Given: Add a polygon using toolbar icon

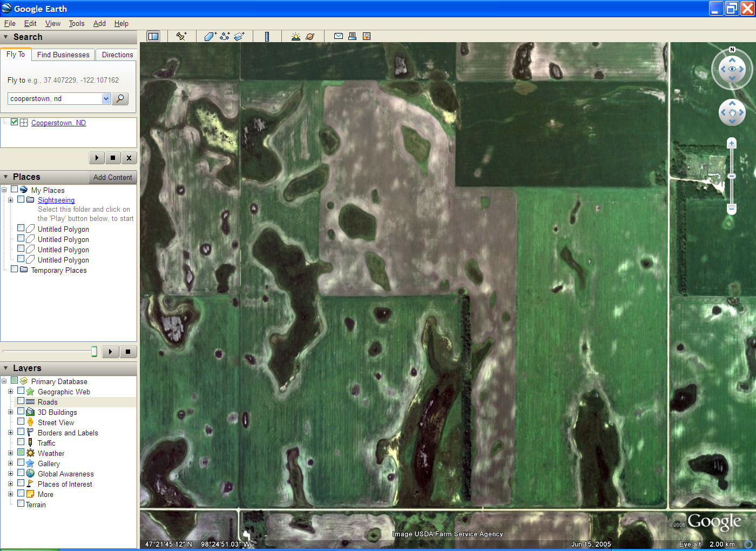Looking at the screenshot, I should click(210, 36).
